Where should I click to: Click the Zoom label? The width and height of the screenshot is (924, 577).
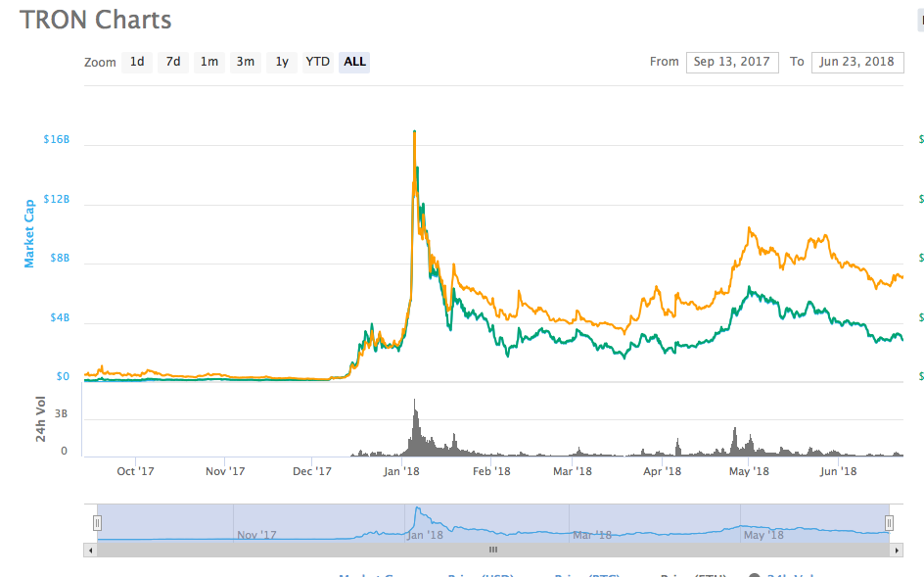[100, 63]
